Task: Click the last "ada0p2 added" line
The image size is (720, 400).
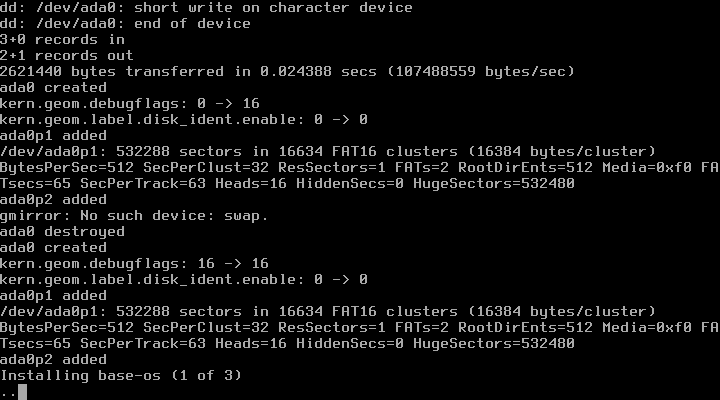Action: click(x=53, y=360)
